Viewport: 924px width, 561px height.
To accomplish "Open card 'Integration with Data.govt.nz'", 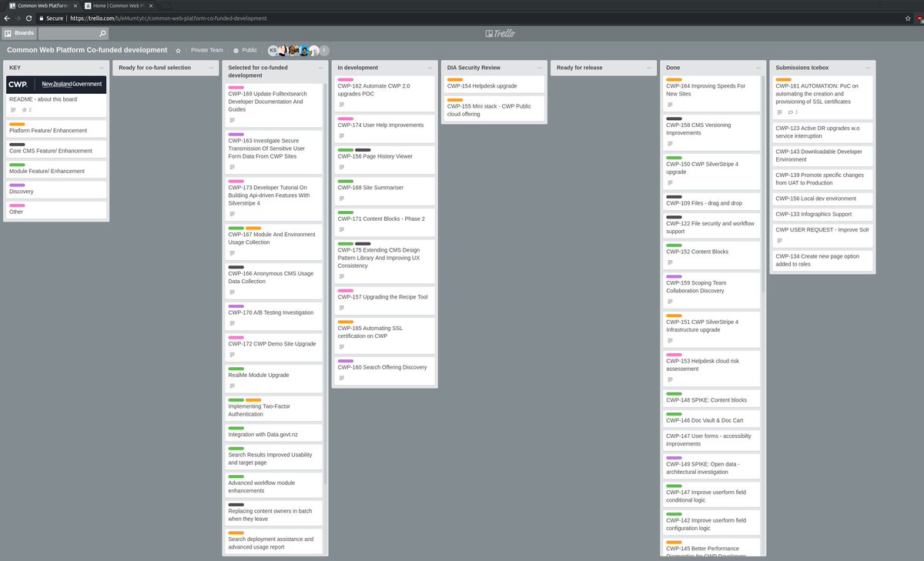I will [x=273, y=432].
